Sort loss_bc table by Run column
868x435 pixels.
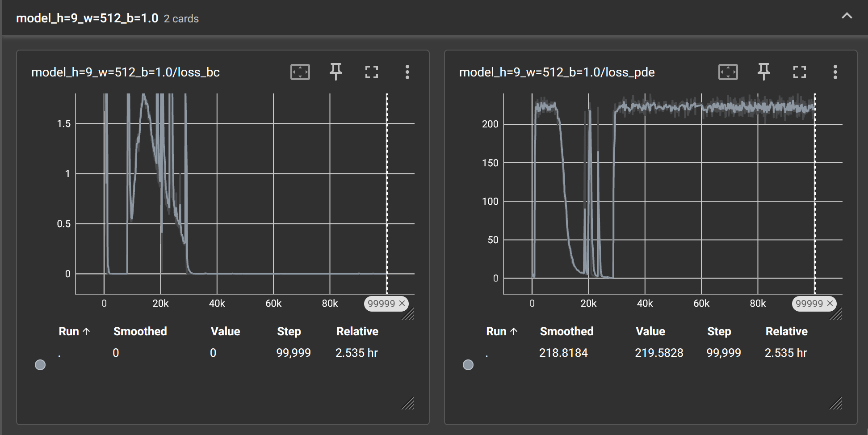[74, 331]
